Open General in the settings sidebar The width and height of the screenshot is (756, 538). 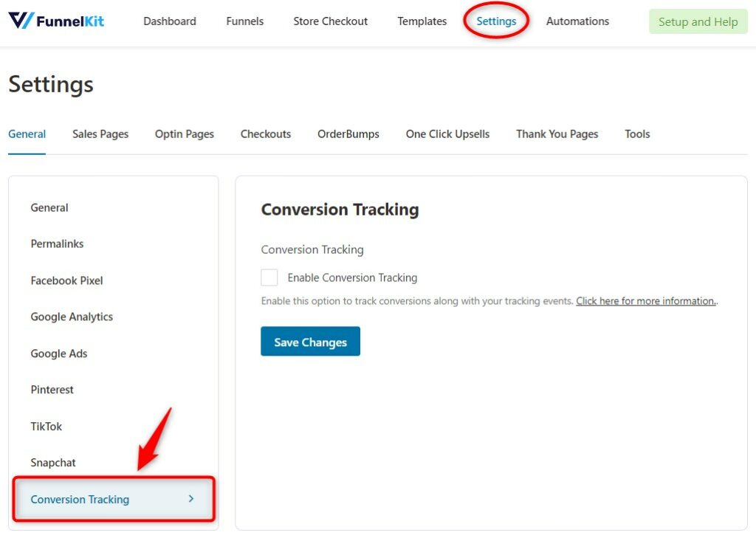49,208
